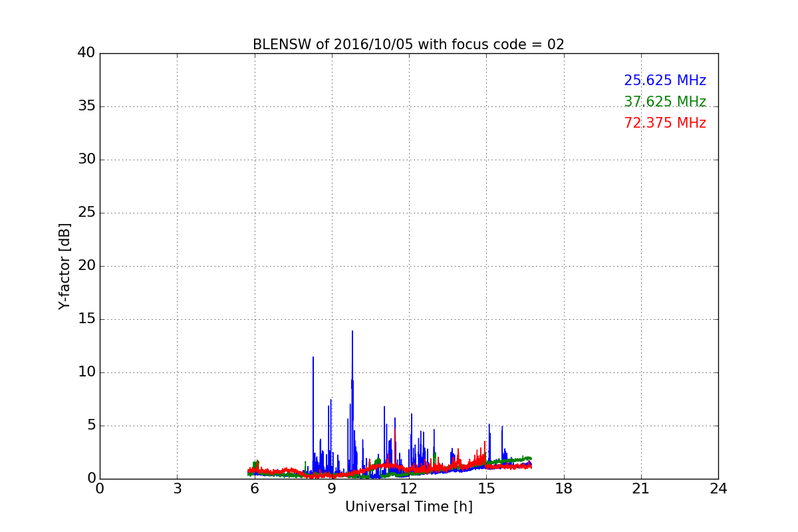
Task: Click the y-axis tick label 20
Action: [x=86, y=266]
